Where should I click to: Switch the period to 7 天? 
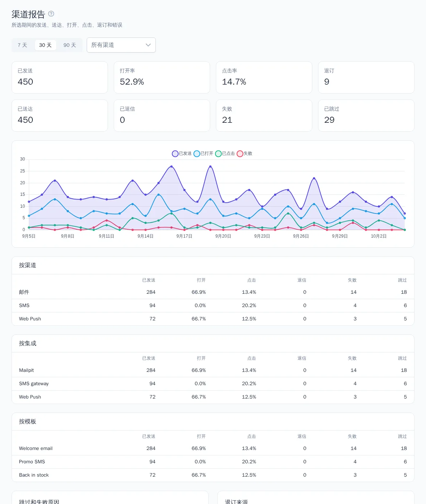tap(22, 45)
